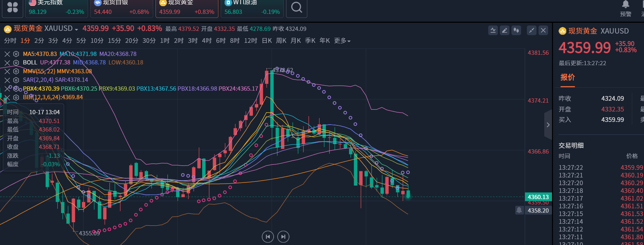
Task: Open the 报价 quote tab
Action: point(567,77)
